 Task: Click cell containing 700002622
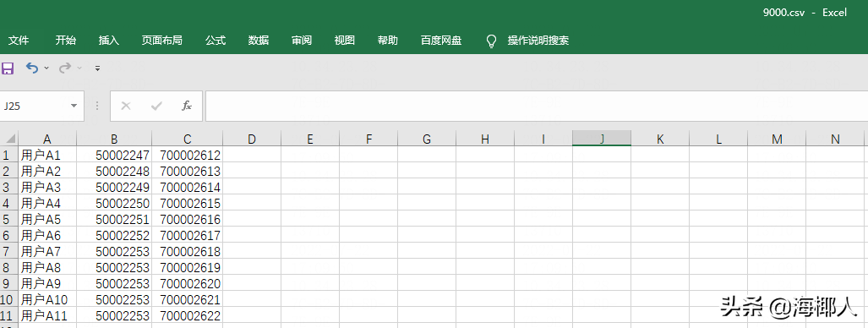click(x=188, y=316)
